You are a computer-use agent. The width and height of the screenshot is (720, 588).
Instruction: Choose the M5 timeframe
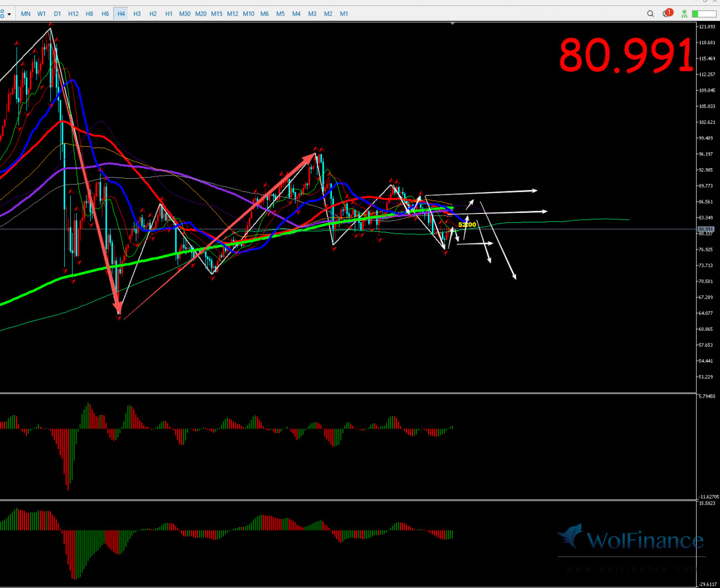(x=280, y=14)
